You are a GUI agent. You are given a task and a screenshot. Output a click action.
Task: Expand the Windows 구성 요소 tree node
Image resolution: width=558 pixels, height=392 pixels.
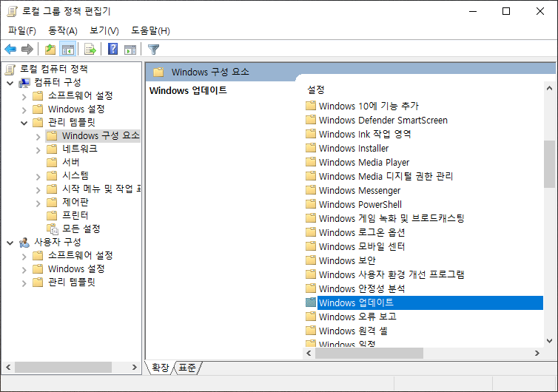tap(38, 137)
